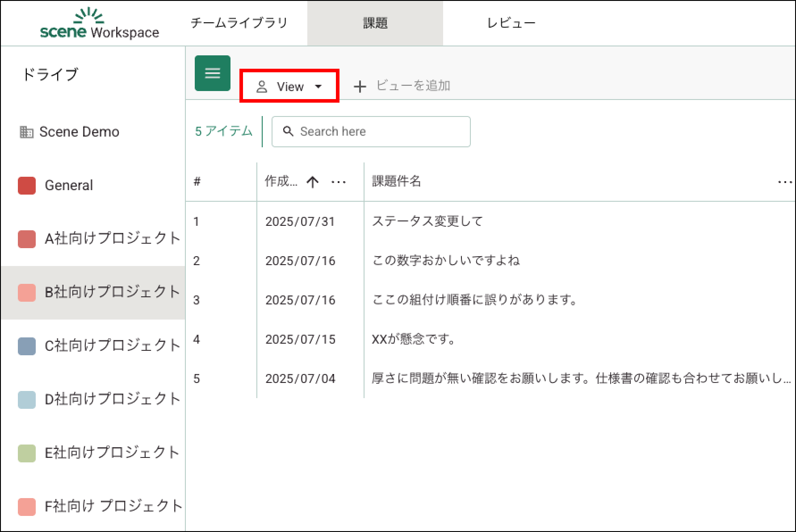
Task: Click the Scene Demo building icon
Action: coord(26,132)
